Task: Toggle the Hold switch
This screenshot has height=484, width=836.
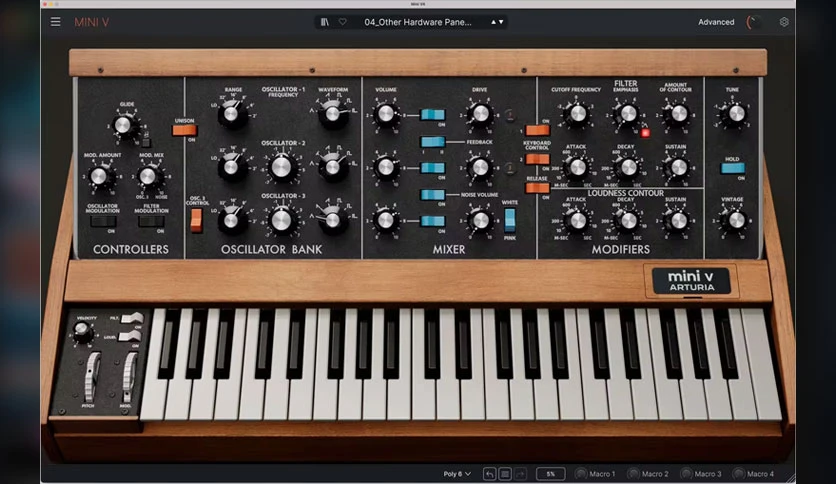Action: tap(733, 168)
